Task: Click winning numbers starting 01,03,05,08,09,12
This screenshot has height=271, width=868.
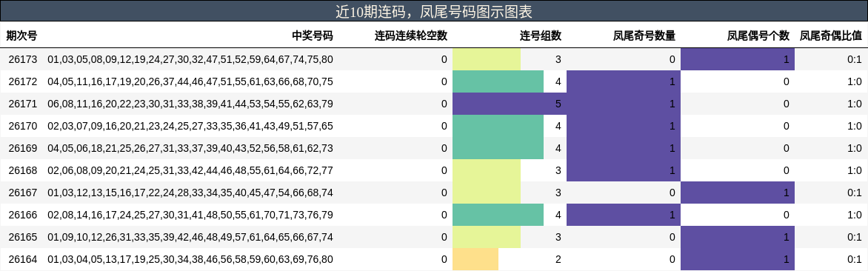Action: tap(190, 59)
